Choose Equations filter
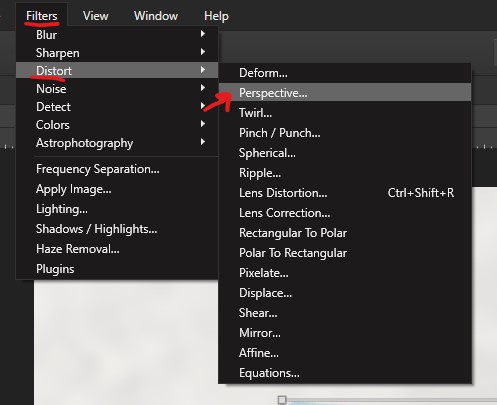The image size is (497, 405). click(345, 373)
